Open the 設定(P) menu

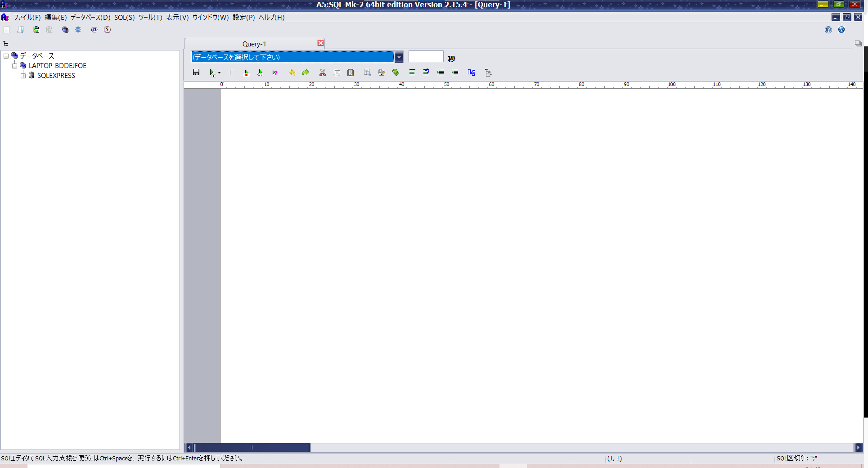244,18
